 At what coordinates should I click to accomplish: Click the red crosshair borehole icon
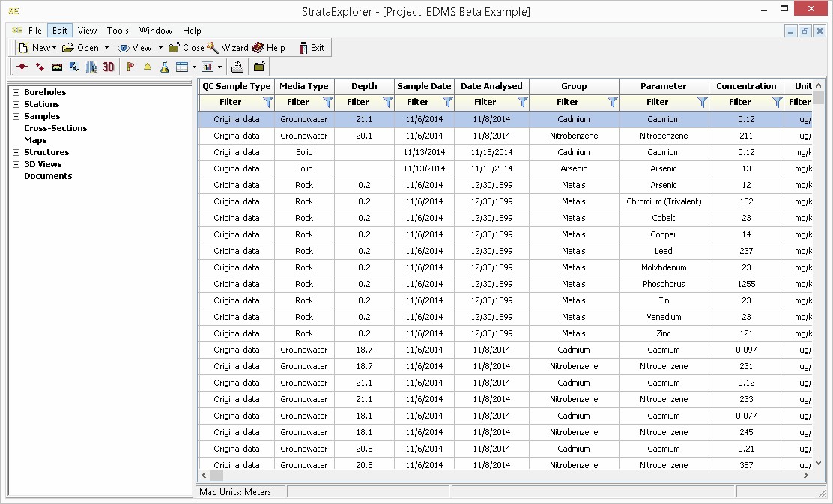(22, 67)
